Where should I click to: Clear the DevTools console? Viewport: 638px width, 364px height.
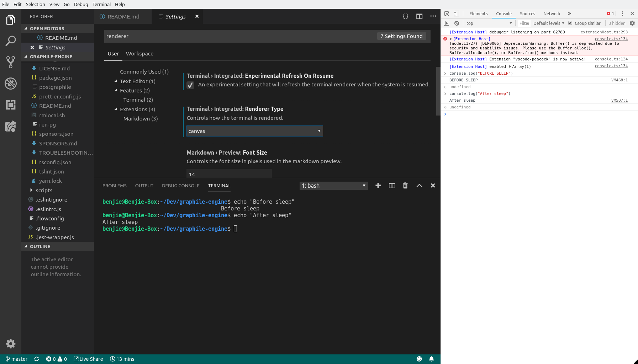[457, 23]
